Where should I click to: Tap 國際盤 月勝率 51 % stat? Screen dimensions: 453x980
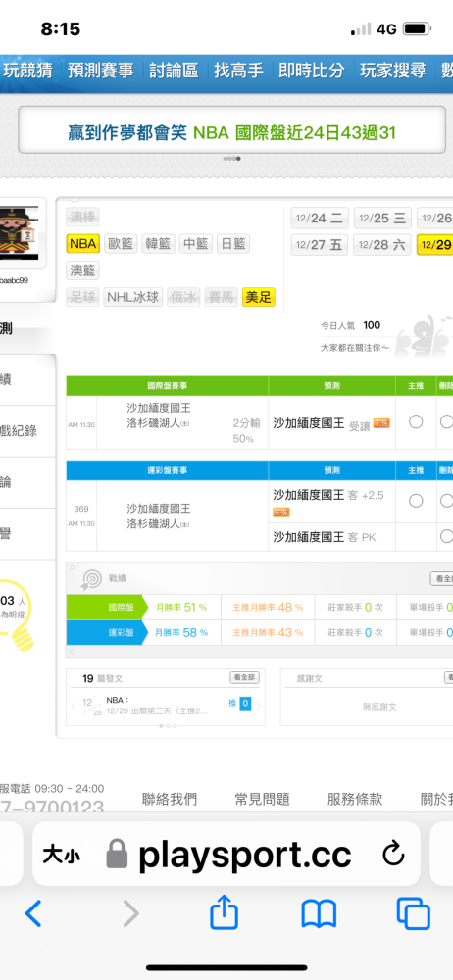click(181, 607)
